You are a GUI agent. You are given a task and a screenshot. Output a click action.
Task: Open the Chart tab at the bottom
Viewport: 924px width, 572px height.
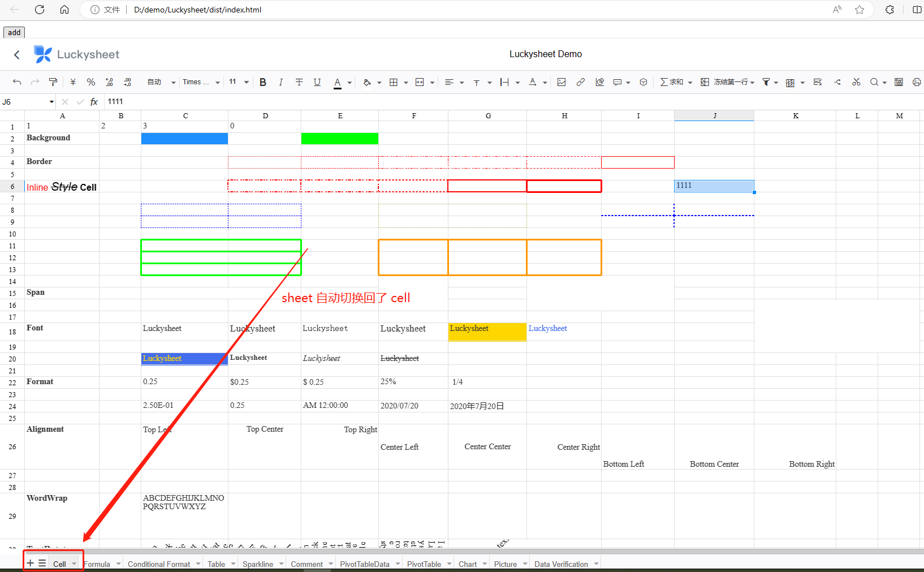(468, 564)
